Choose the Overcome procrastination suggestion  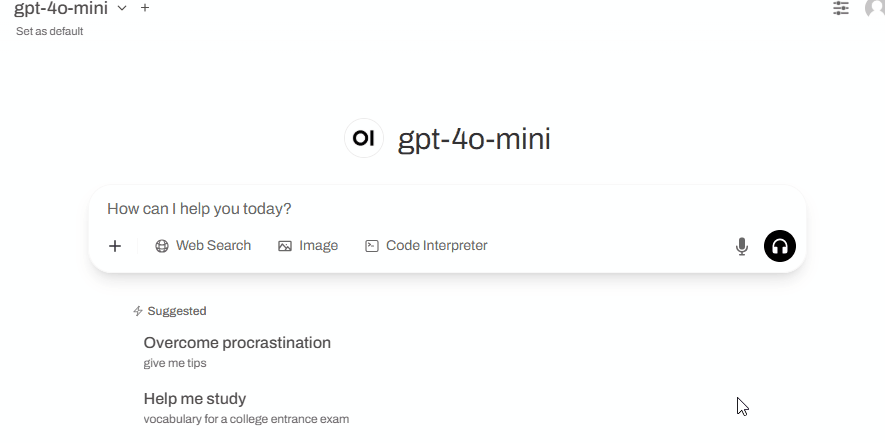coord(237,352)
